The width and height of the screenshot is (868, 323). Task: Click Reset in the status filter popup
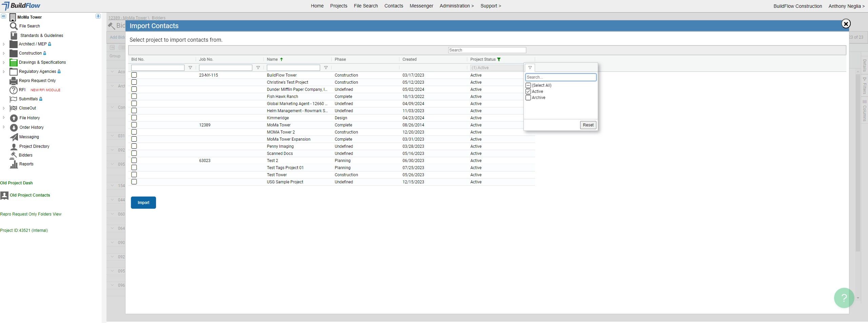(588, 125)
